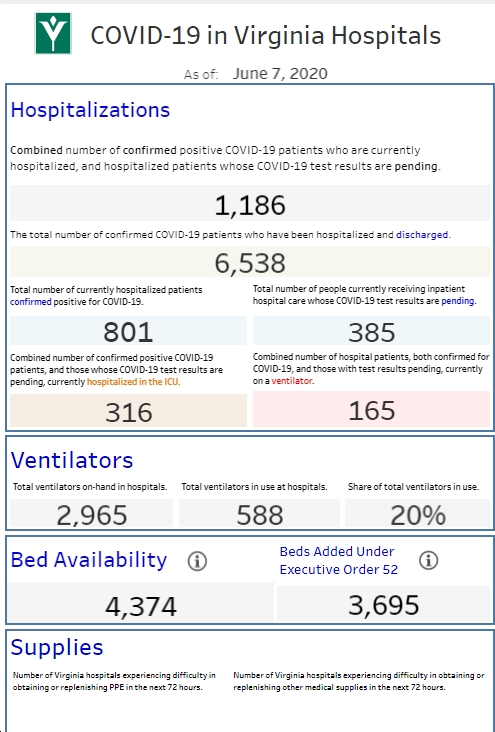Viewport: 495px width, 732px height.
Task: Open the Executive Order 52 info icon
Action: pyautogui.click(x=428, y=560)
